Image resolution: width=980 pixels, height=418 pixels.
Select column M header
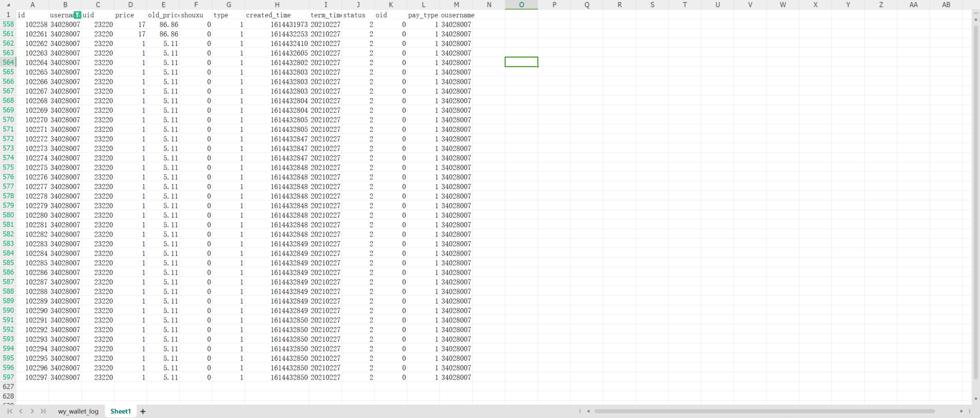tap(456, 5)
